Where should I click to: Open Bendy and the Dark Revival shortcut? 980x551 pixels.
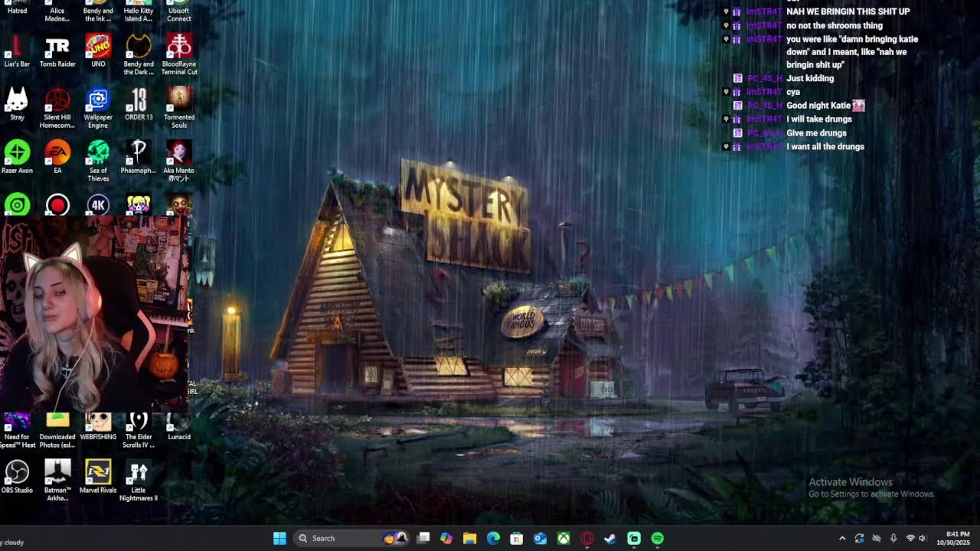[x=139, y=55]
